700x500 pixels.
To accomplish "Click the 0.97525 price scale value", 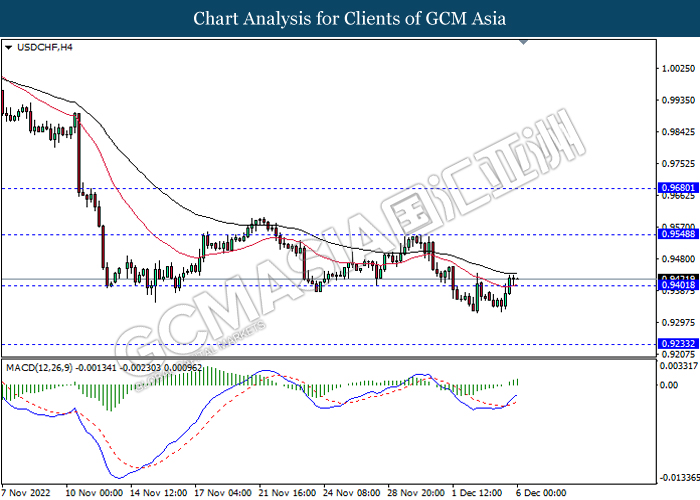I will point(679,163).
